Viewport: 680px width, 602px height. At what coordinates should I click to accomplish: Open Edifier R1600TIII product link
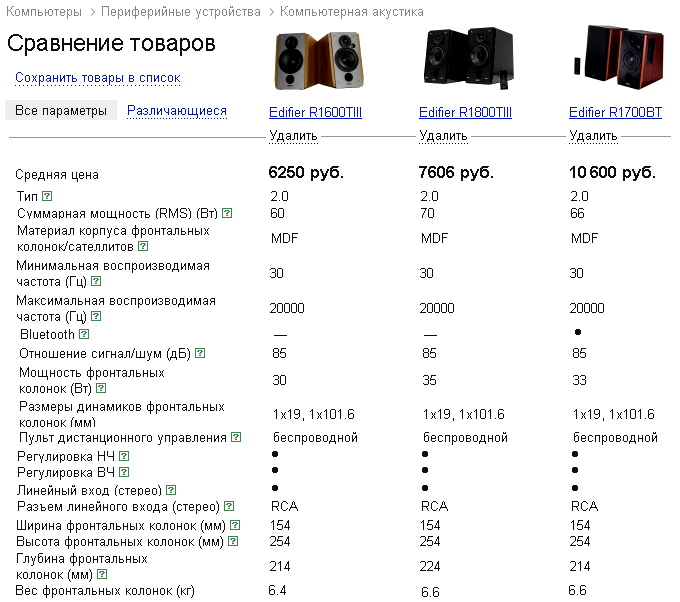(x=315, y=113)
